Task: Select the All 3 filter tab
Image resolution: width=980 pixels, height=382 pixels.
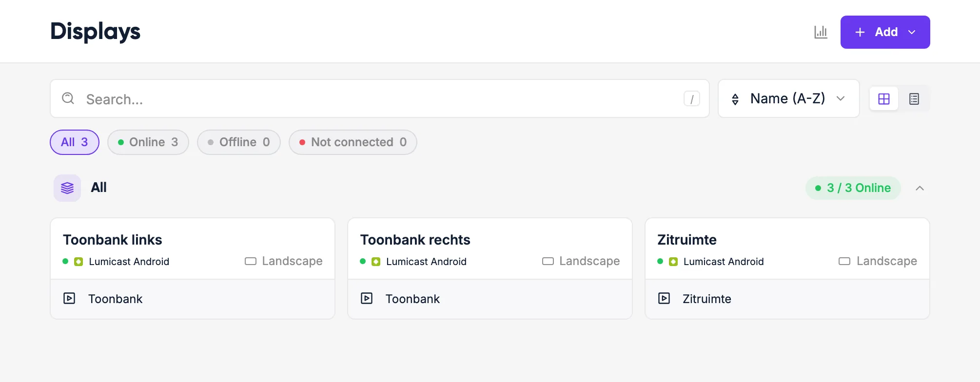Action: pyautogui.click(x=75, y=142)
